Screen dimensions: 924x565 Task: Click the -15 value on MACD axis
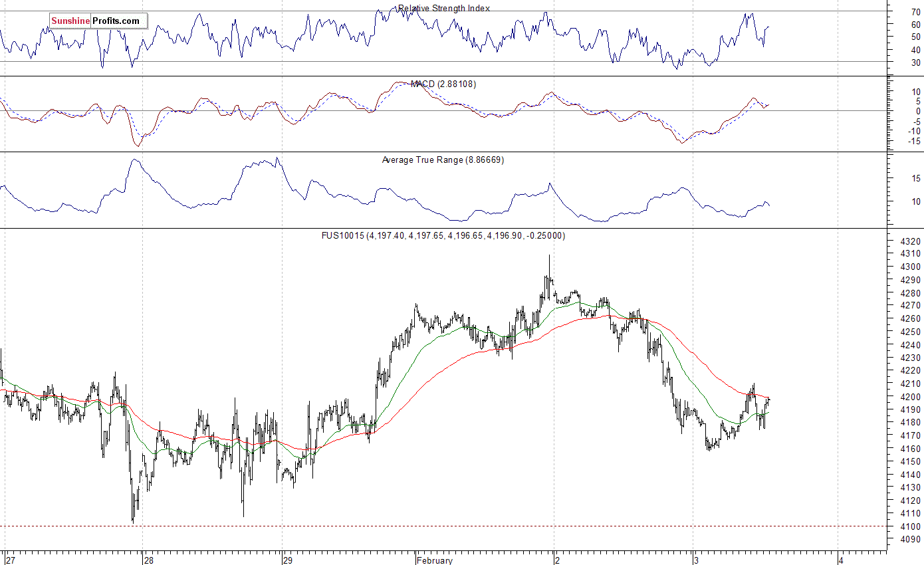point(914,141)
